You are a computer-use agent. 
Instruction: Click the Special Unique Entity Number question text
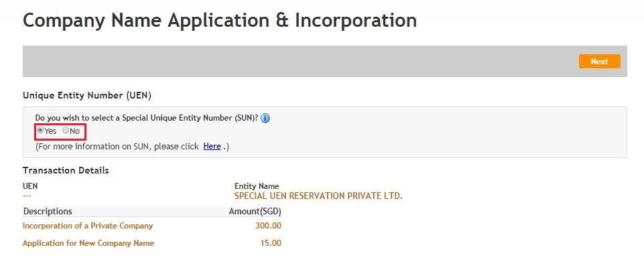147,118
